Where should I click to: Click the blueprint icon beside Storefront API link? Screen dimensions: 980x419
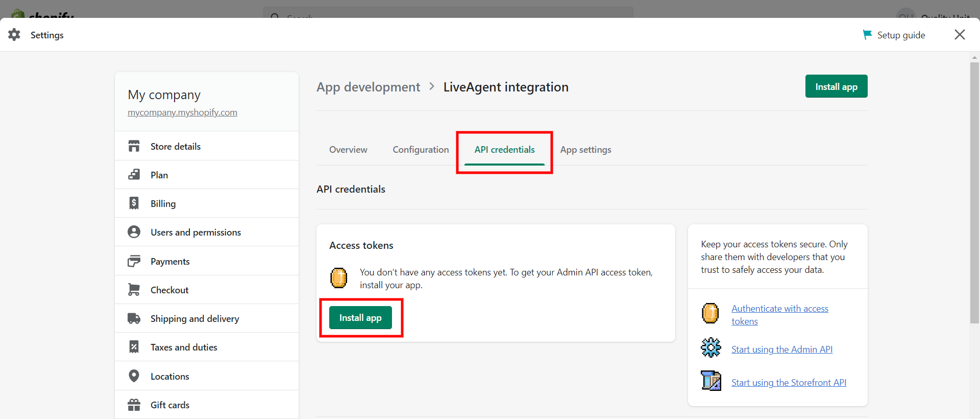tap(711, 381)
